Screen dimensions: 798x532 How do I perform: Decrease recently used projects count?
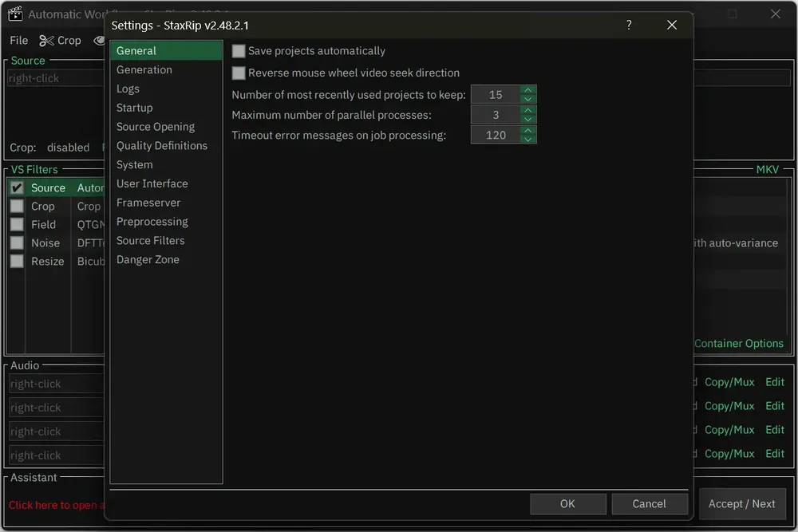coord(528,99)
